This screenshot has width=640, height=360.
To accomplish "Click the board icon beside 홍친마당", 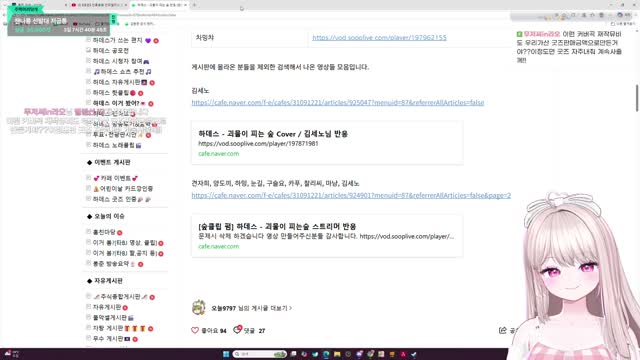I will coord(88,232).
